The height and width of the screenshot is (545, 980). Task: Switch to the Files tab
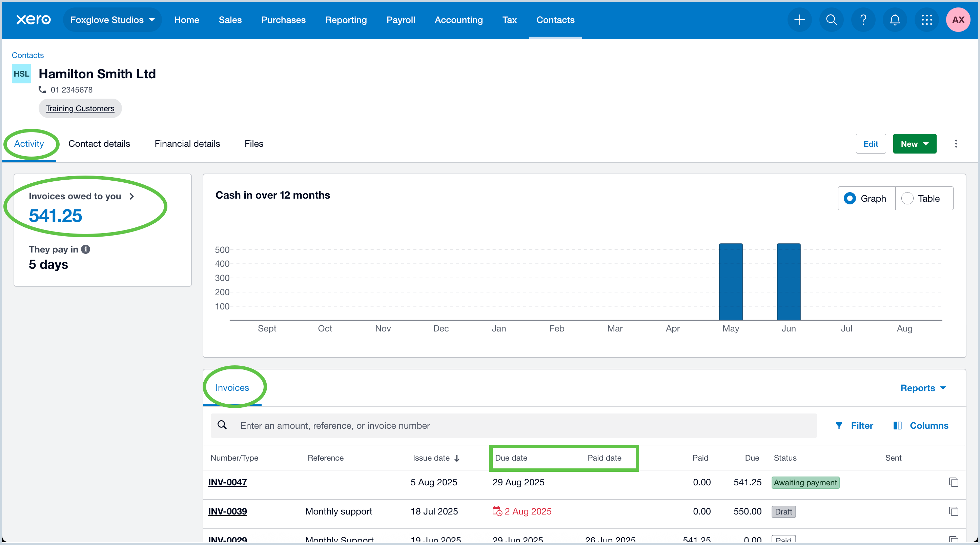254,144
